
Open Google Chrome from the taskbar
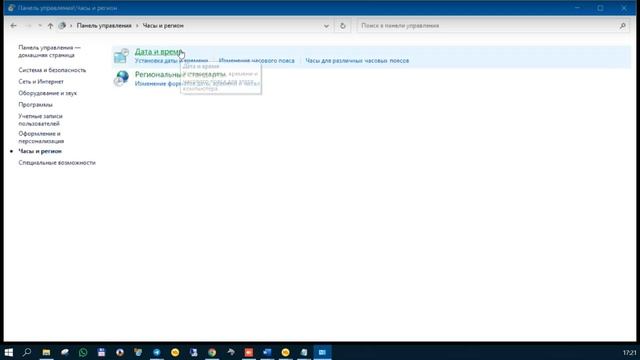point(212,352)
